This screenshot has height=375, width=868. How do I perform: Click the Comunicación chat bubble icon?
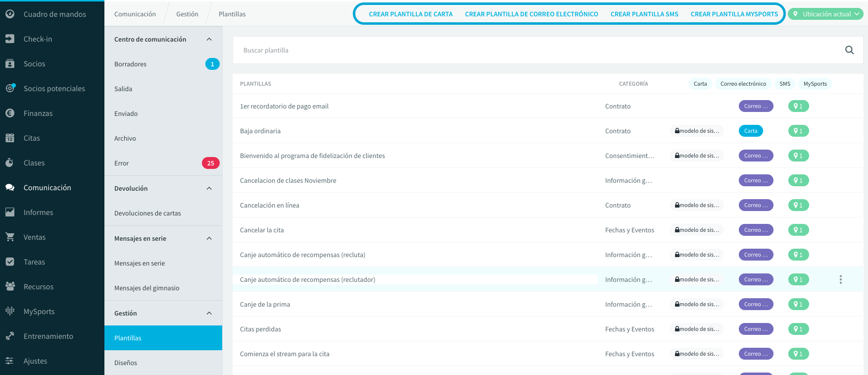(x=10, y=188)
